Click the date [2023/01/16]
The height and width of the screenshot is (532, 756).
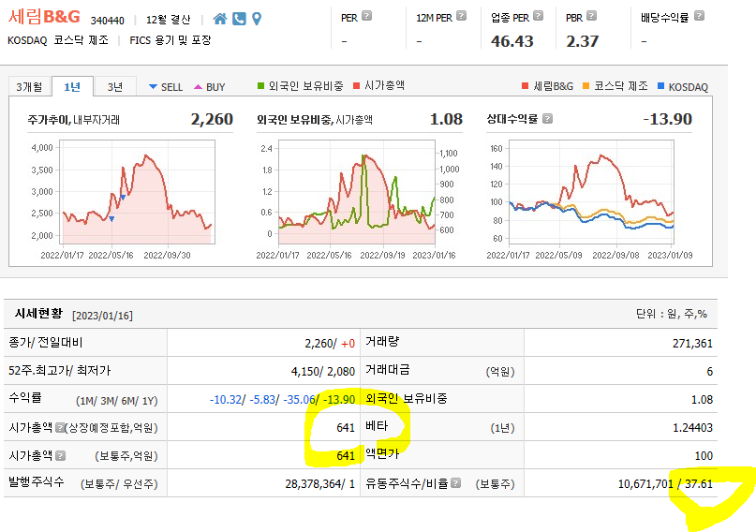click(102, 315)
